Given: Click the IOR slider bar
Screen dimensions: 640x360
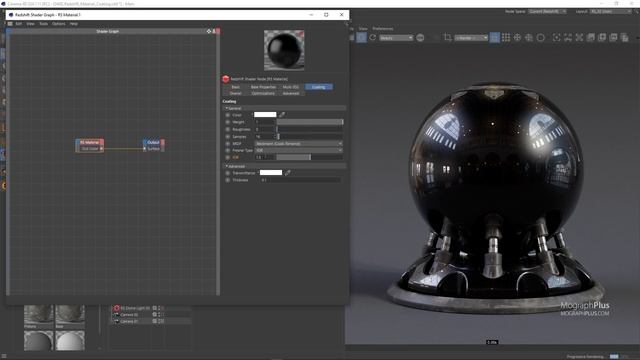Looking at the screenshot, I should 310,157.
